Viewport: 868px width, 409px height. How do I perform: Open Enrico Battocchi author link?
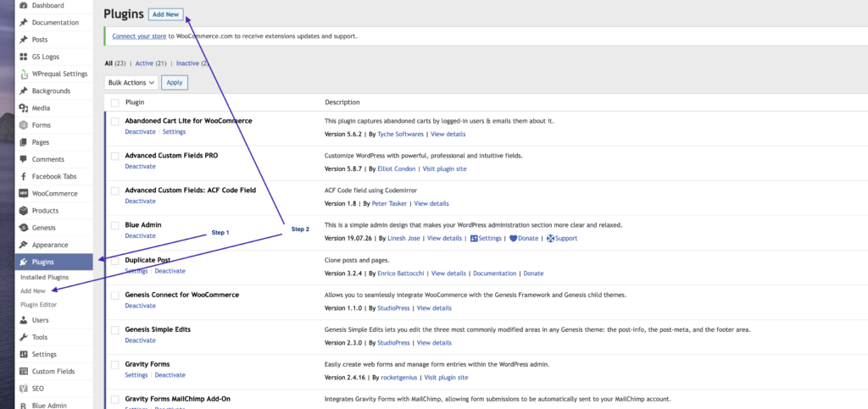401,274
